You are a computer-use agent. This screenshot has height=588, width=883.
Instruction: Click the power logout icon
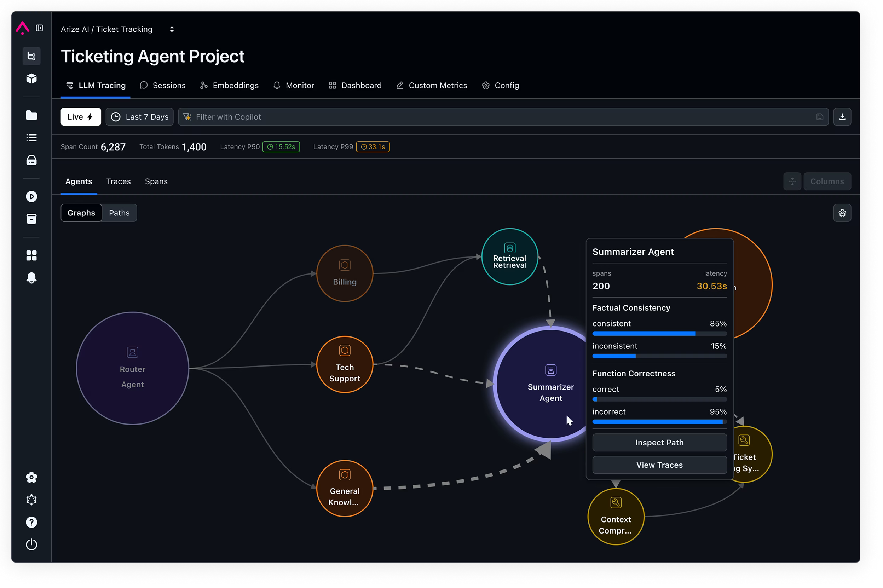tap(31, 544)
